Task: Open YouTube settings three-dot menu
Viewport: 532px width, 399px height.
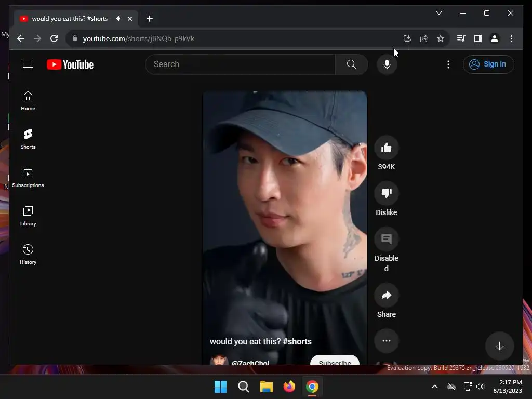Action: [x=448, y=64]
